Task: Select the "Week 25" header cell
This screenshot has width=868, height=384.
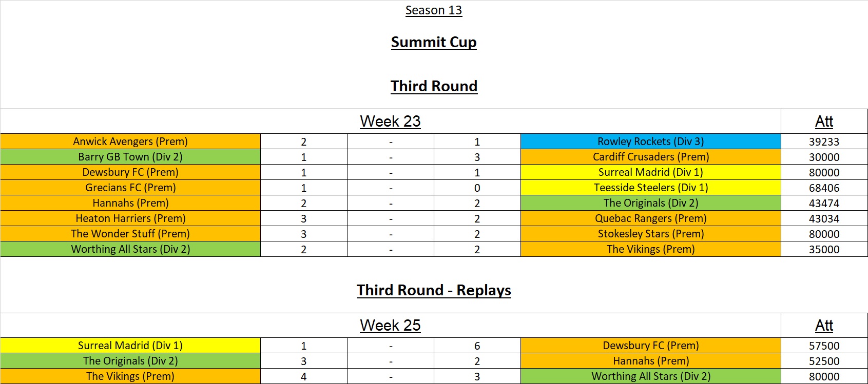Action: [390, 326]
